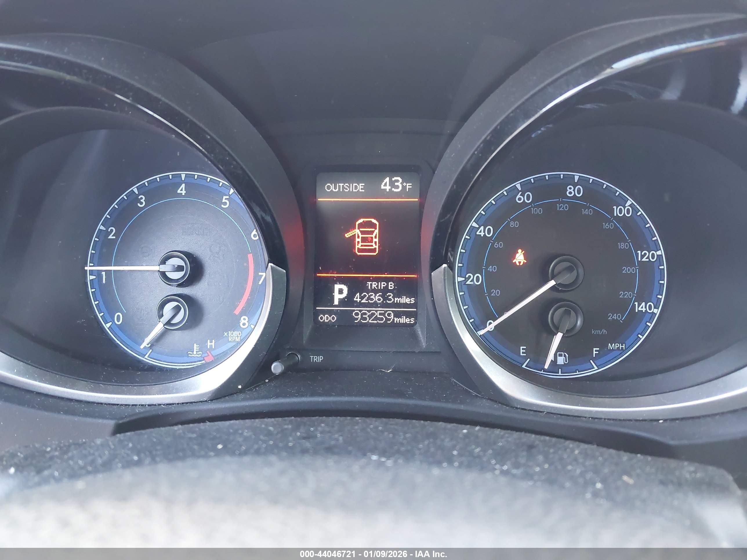Screen dimensions: 747x560
Task: Tap the F mark on fuel gauge
Action: 596,353
